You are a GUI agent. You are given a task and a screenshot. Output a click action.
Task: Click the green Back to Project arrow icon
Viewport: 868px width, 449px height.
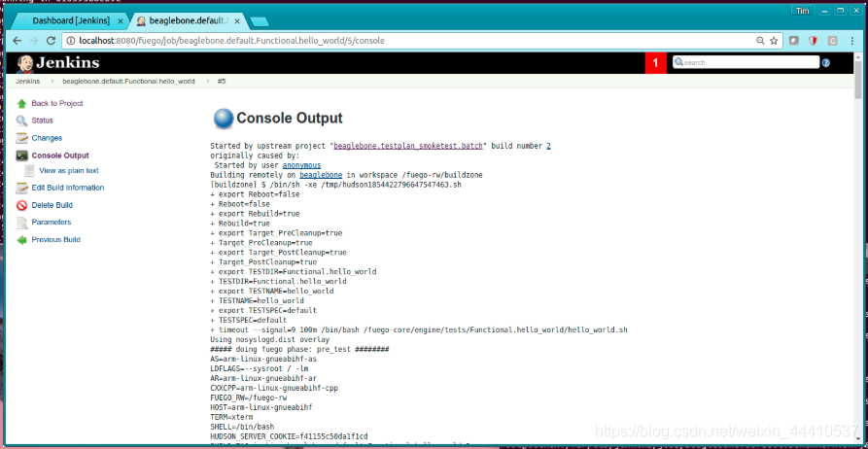pos(21,104)
